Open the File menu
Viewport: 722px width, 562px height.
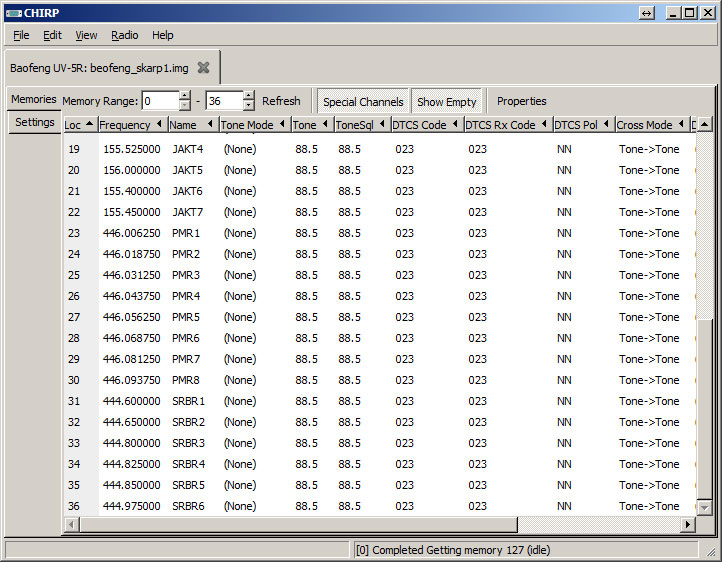click(x=21, y=35)
